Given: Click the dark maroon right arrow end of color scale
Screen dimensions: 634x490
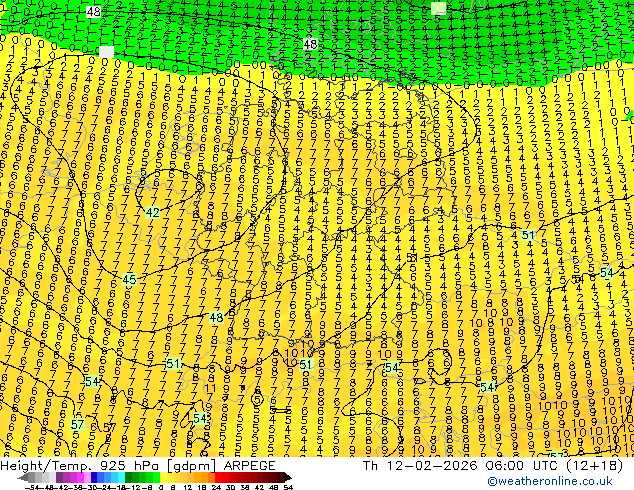Looking at the screenshot, I should [x=288, y=477].
